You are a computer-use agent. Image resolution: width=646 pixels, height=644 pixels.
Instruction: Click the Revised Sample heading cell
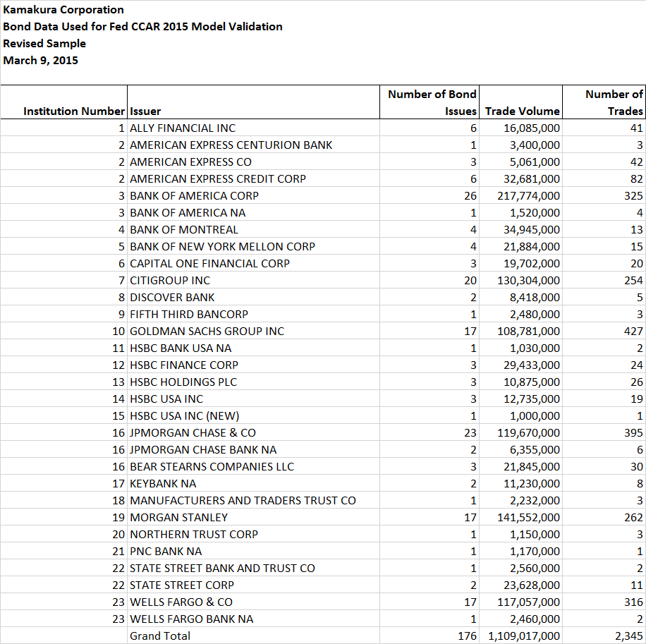(x=44, y=43)
